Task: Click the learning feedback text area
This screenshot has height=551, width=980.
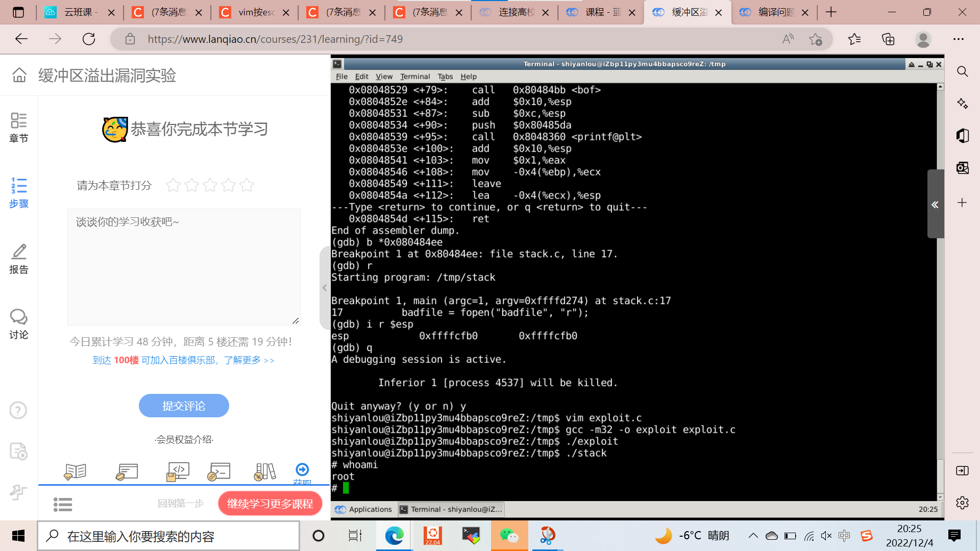Action: (x=184, y=267)
